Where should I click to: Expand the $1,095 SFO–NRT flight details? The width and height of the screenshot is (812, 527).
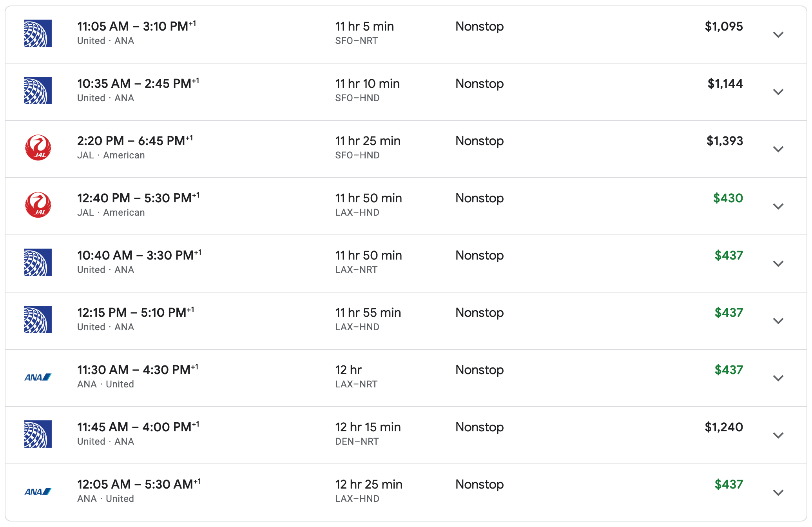coord(778,35)
